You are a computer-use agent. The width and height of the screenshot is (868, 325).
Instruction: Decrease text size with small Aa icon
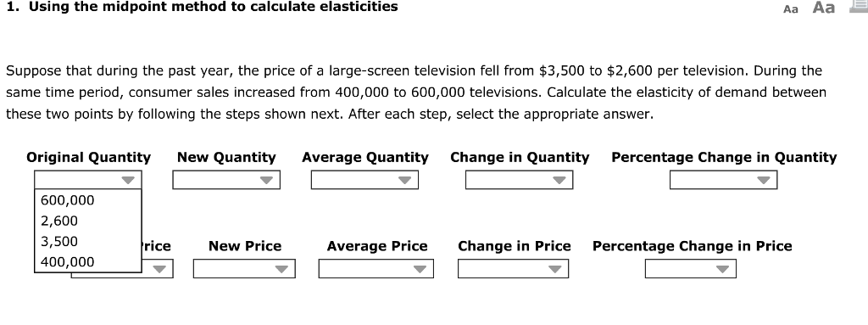click(791, 8)
